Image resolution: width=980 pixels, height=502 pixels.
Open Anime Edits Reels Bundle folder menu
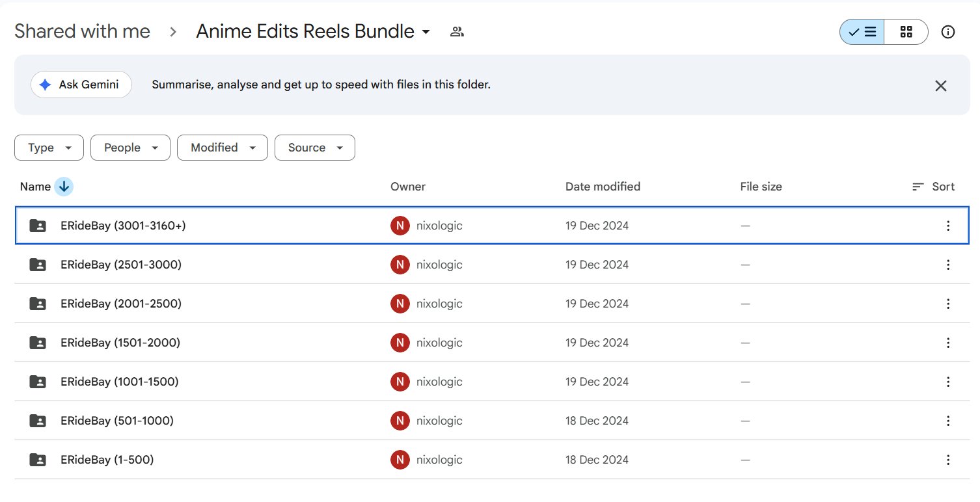(x=314, y=31)
